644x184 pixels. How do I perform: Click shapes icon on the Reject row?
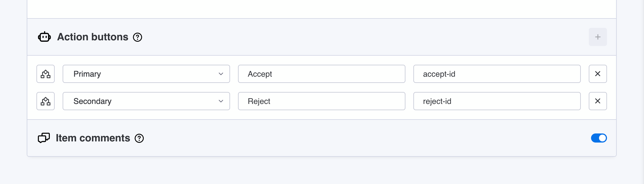click(x=46, y=101)
